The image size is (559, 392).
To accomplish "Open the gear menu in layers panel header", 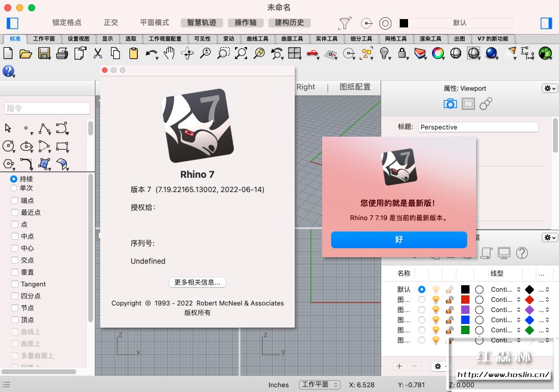I will pos(549,237).
